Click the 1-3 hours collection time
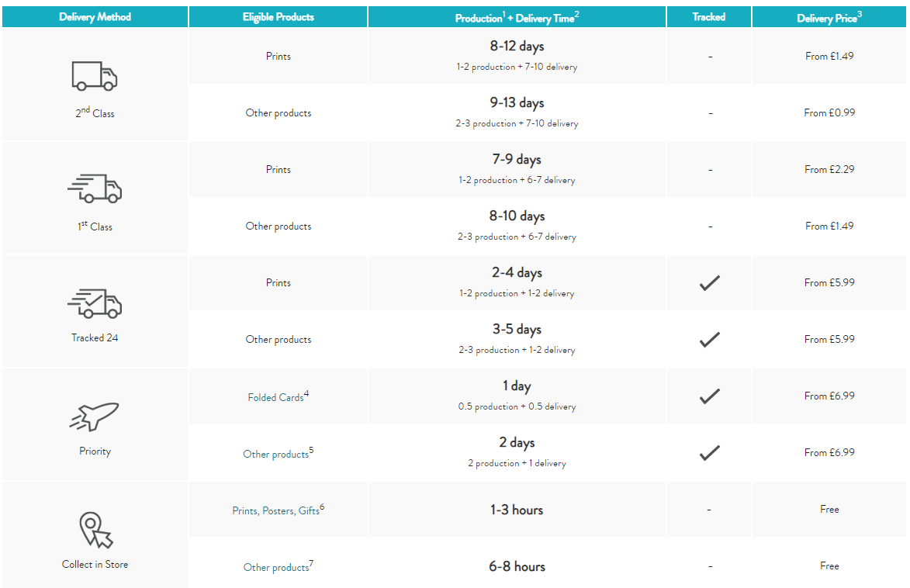This screenshot has height=588, width=910. point(517,510)
